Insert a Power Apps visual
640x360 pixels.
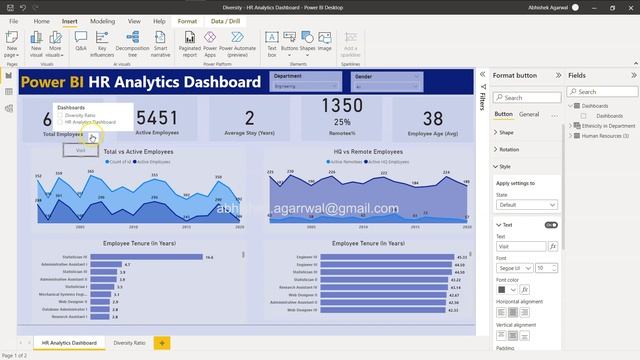coord(210,44)
